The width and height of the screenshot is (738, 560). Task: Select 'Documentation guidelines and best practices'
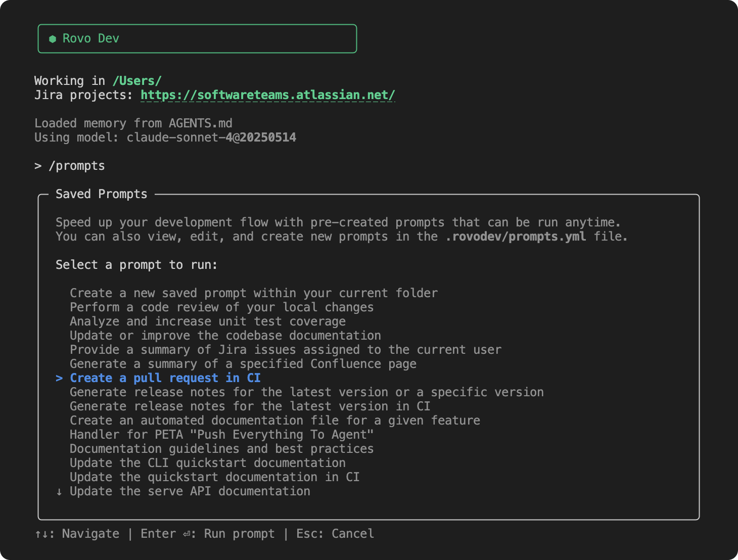(221, 449)
